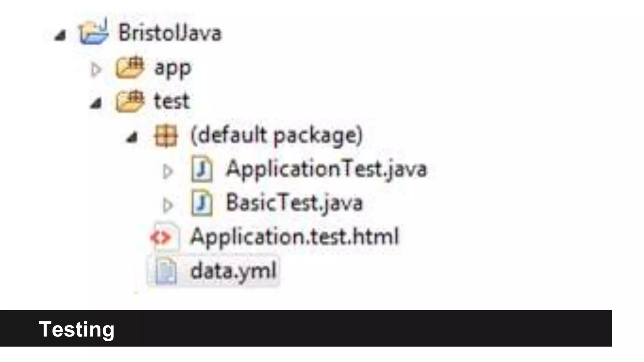Click the Testing slide title
The image size is (644, 362).
(x=76, y=329)
